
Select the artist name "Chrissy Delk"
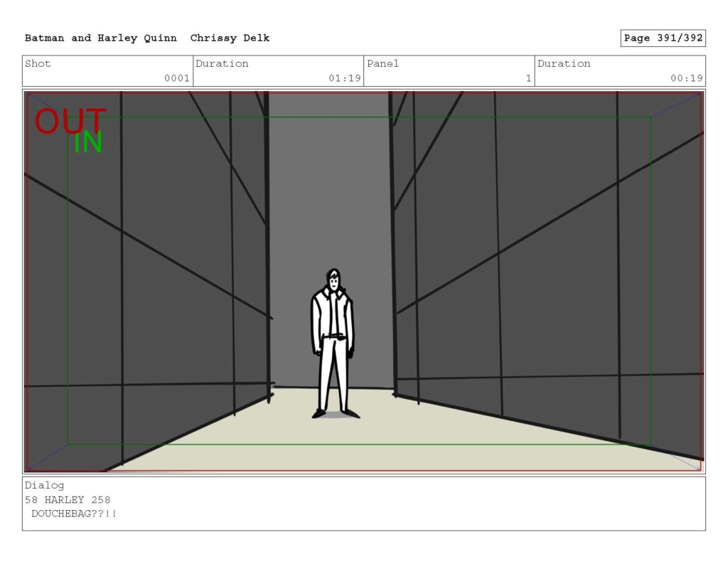tap(230, 38)
